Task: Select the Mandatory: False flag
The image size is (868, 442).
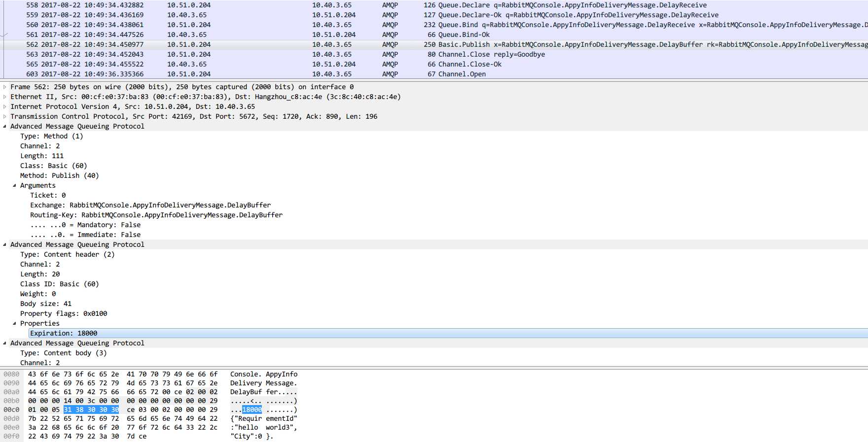Action: point(85,225)
